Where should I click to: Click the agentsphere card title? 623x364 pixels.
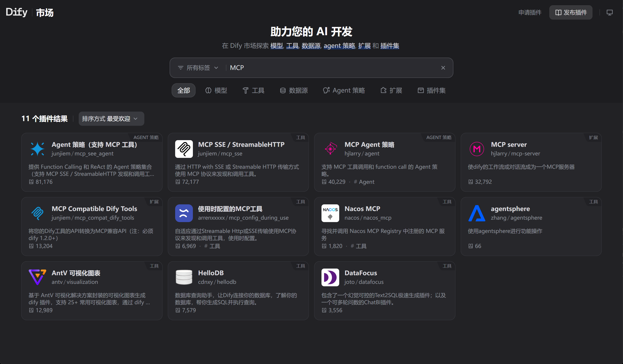point(510,209)
